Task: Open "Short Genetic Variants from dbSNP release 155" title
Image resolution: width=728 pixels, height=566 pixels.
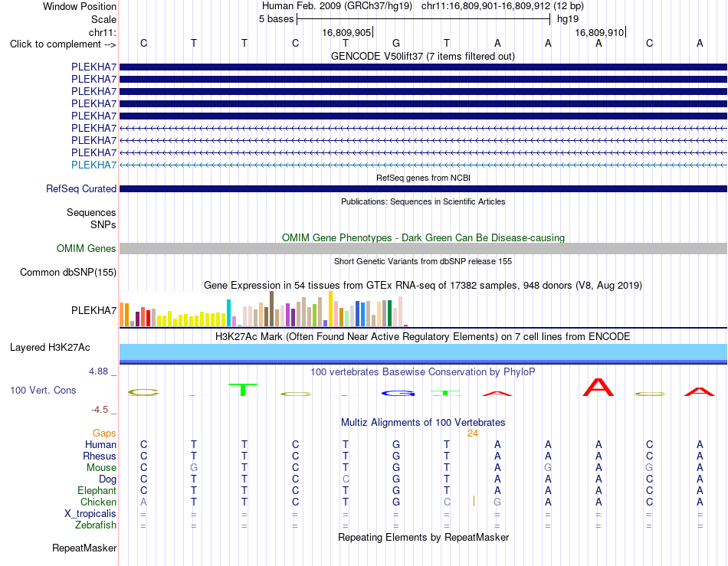Action: [x=423, y=261]
